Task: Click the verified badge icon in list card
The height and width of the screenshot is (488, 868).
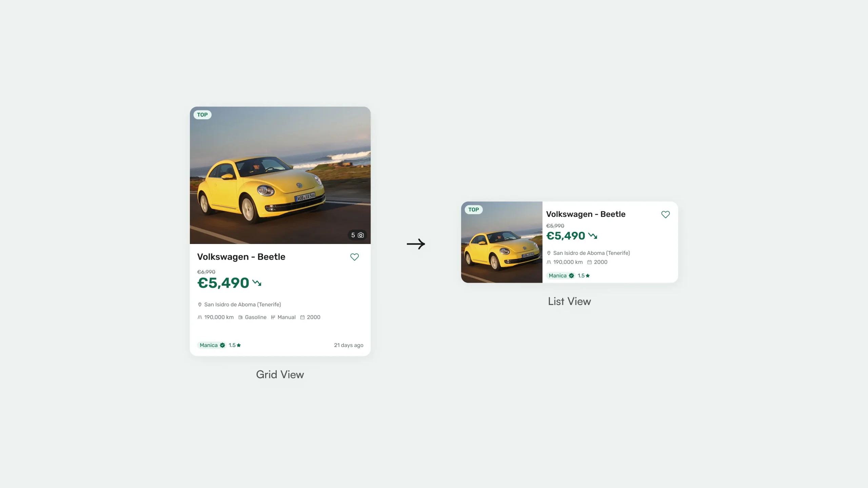Action: coord(571,276)
